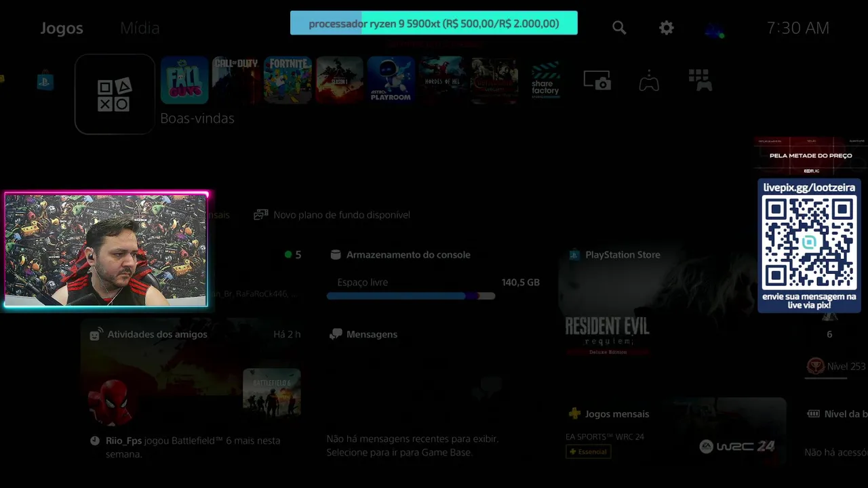Click the 140,5 GB storage value
Image resolution: width=868 pixels, height=488 pixels.
pos(521,282)
